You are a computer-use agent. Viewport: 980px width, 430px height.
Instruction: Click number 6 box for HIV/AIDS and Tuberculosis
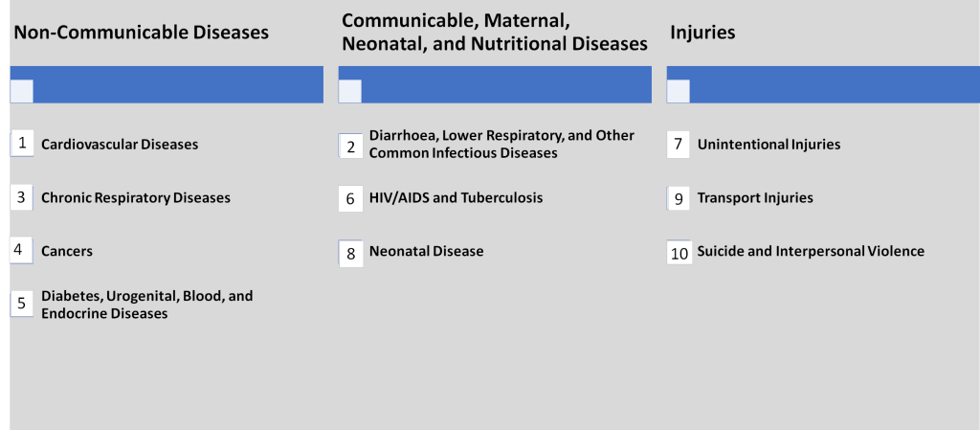click(x=351, y=199)
